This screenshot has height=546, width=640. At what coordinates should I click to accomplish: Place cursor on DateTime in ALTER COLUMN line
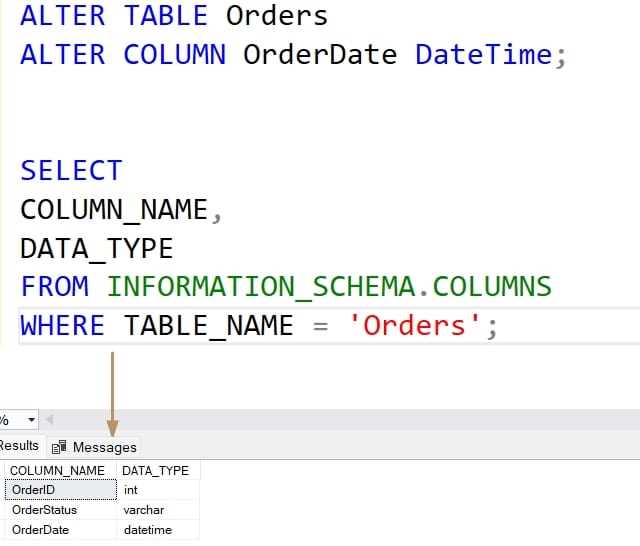(484, 54)
